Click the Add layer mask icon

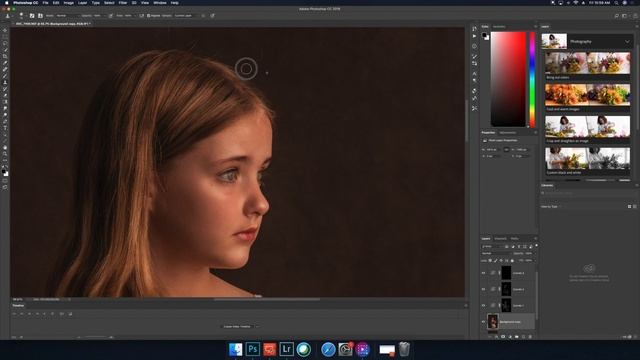click(x=503, y=337)
